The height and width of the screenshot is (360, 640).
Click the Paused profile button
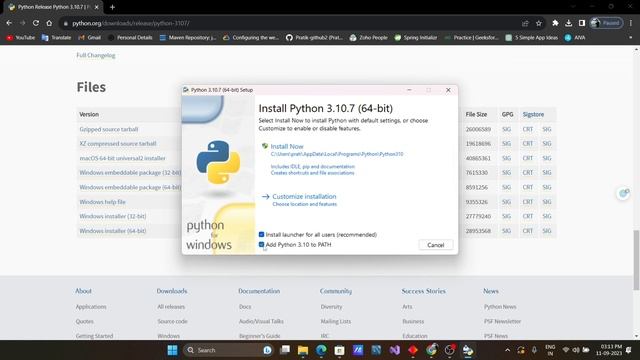(606, 23)
